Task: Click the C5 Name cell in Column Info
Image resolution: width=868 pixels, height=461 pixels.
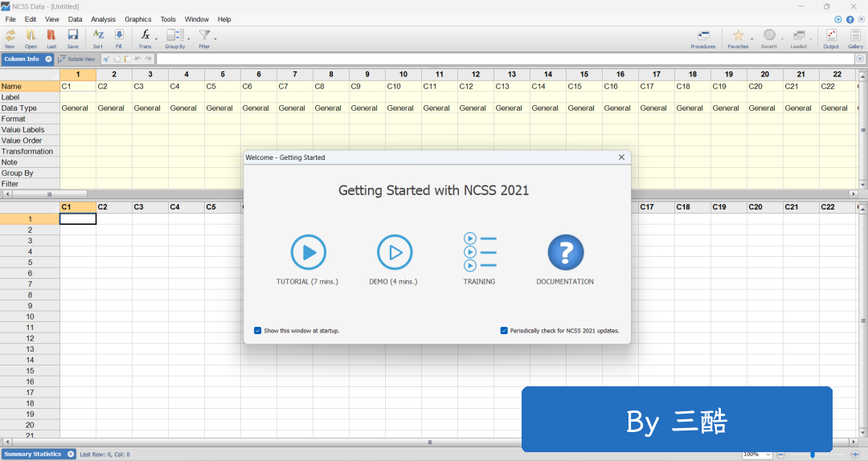Action: [223, 86]
